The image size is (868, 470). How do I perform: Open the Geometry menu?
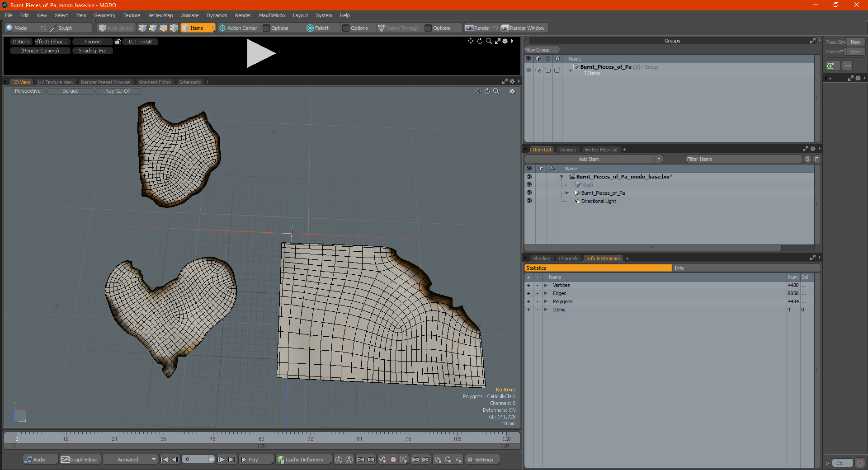click(104, 15)
